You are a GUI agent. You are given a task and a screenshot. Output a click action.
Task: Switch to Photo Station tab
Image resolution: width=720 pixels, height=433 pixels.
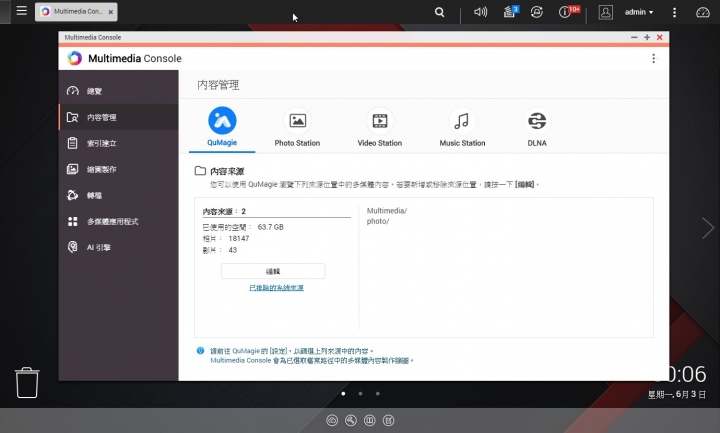(x=297, y=128)
